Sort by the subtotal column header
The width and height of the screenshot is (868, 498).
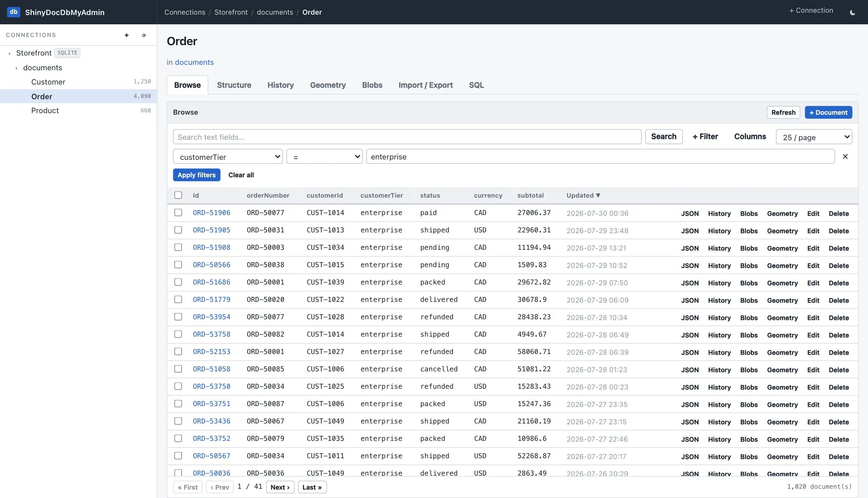point(530,195)
